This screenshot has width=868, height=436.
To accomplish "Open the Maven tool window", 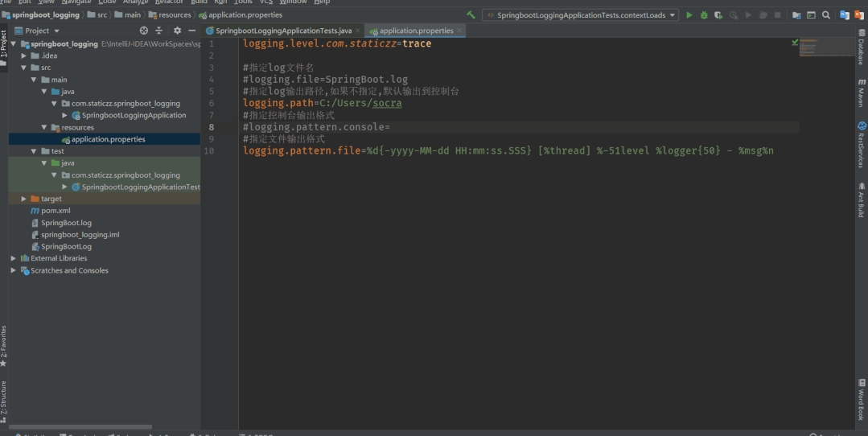I will click(x=862, y=93).
